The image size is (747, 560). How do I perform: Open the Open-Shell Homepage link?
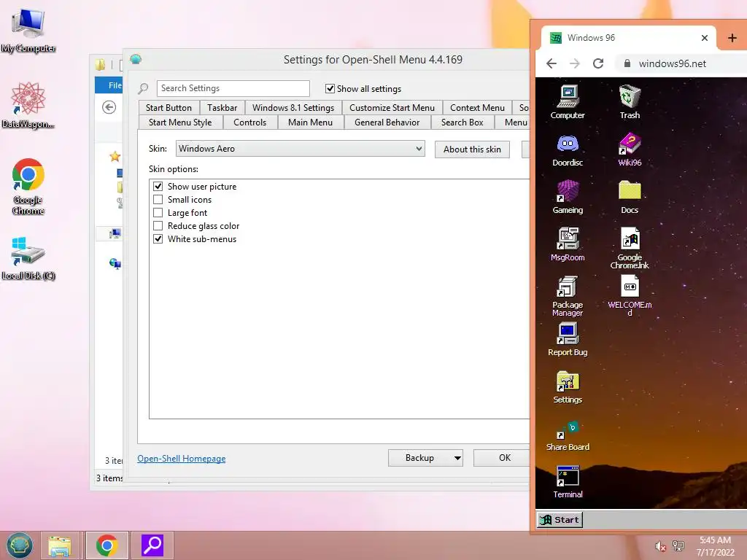pyautogui.click(x=182, y=459)
